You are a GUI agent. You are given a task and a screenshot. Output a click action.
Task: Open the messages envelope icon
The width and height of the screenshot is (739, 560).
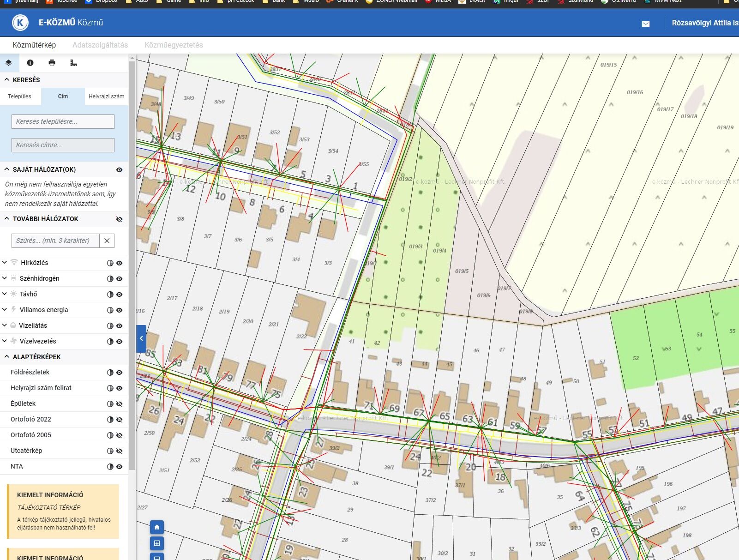(x=646, y=24)
